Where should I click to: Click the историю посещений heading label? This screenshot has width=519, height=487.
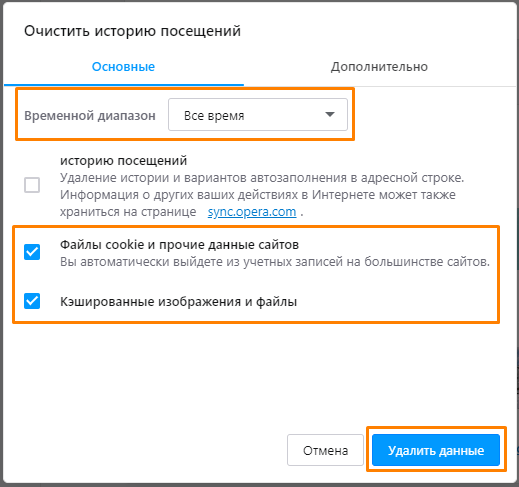click(x=123, y=161)
